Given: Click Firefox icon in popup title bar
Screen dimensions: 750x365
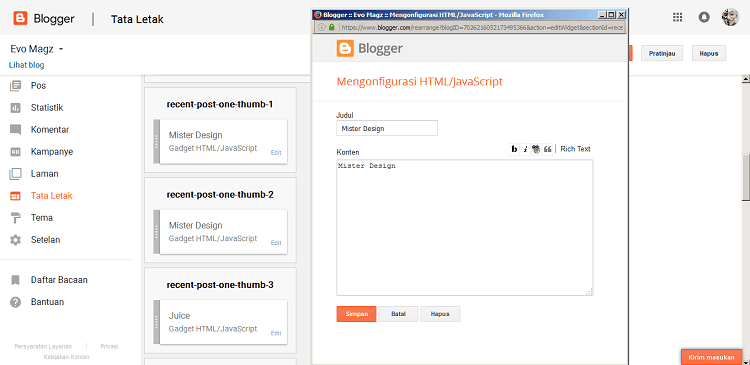Looking at the screenshot, I should (x=318, y=15).
